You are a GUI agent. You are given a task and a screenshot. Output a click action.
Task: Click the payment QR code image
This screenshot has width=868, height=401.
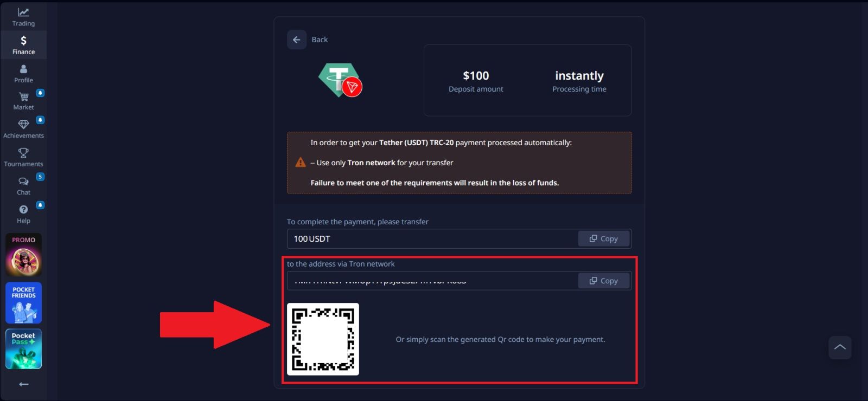pos(323,339)
